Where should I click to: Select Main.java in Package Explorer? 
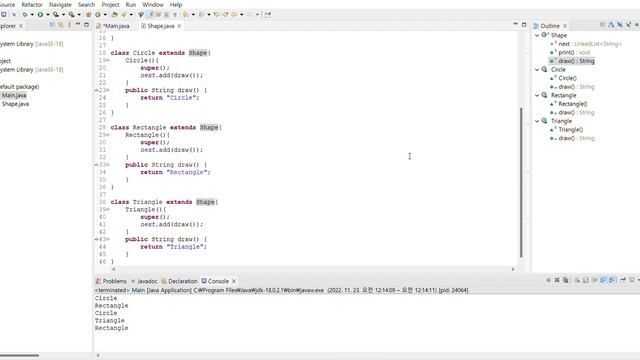[14, 96]
